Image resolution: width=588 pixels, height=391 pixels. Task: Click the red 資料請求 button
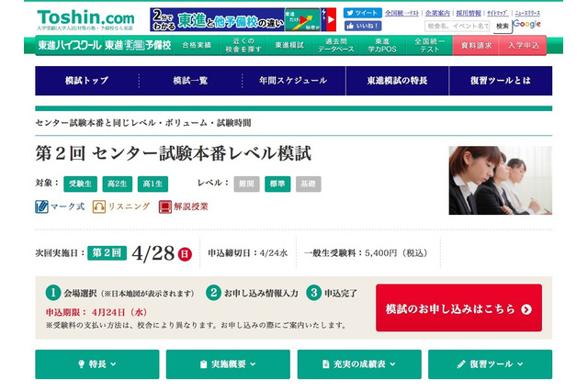tap(476, 45)
